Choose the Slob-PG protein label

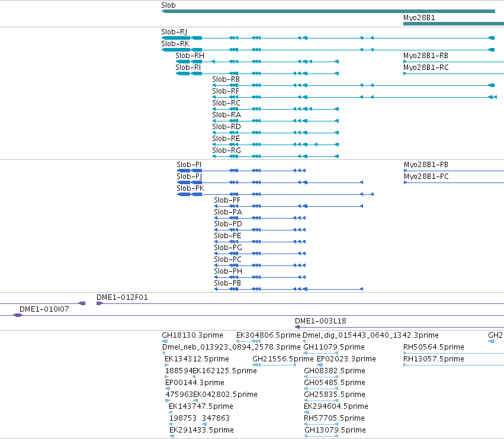click(x=228, y=248)
